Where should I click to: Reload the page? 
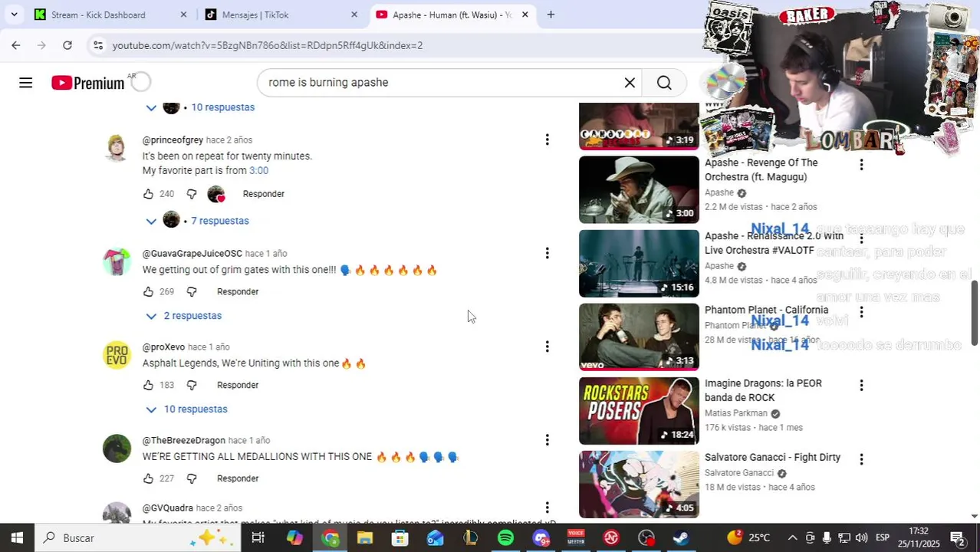(x=67, y=45)
